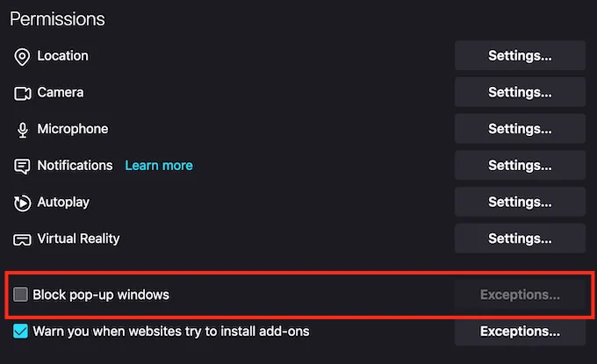Open add-ons install Exceptions
Viewport: 597px width, 364px height.
(520, 332)
